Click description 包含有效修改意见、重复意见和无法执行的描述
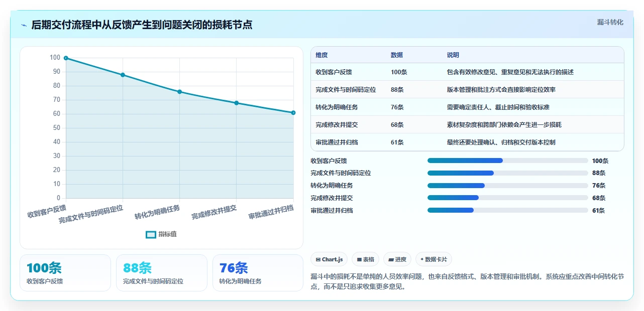This screenshot has height=311, width=644. [x=510, y=72]
